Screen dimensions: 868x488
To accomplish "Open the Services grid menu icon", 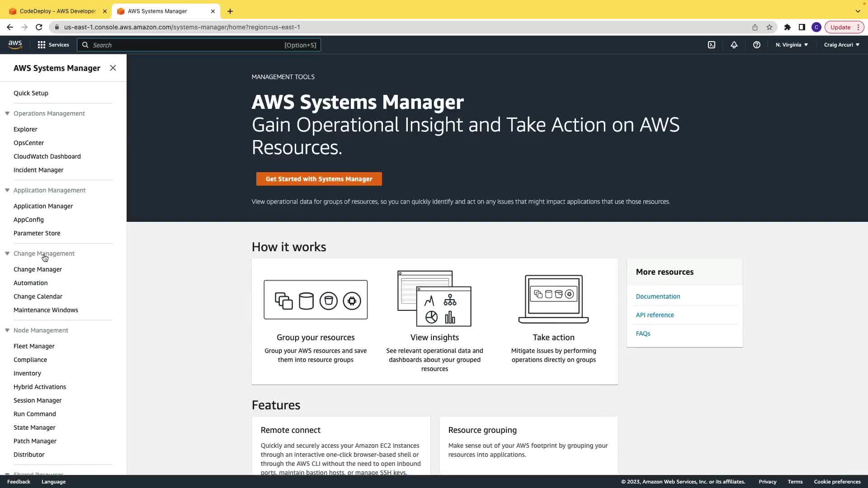I will pyautogui.click(x=42, y=45).
